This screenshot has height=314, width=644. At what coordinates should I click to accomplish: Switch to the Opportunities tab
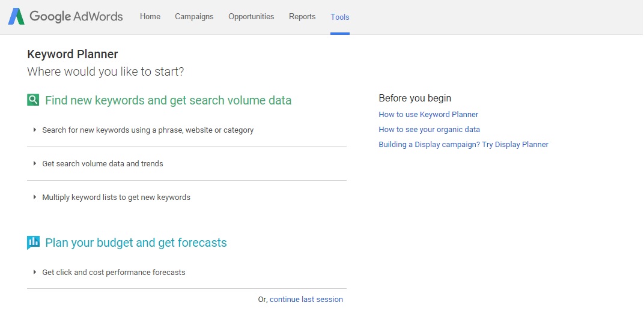point(251,17)
